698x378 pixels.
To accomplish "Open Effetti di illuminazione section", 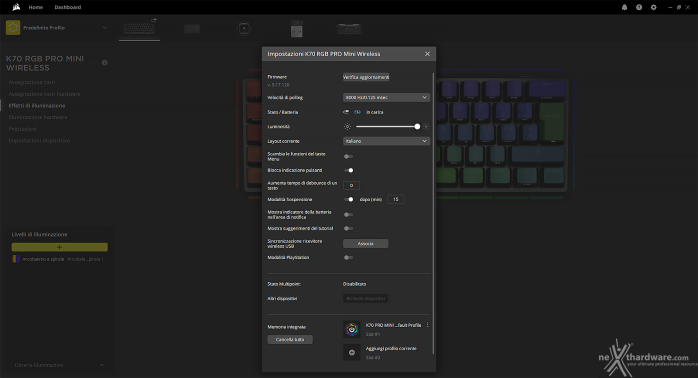I will [x=37, y=106].
